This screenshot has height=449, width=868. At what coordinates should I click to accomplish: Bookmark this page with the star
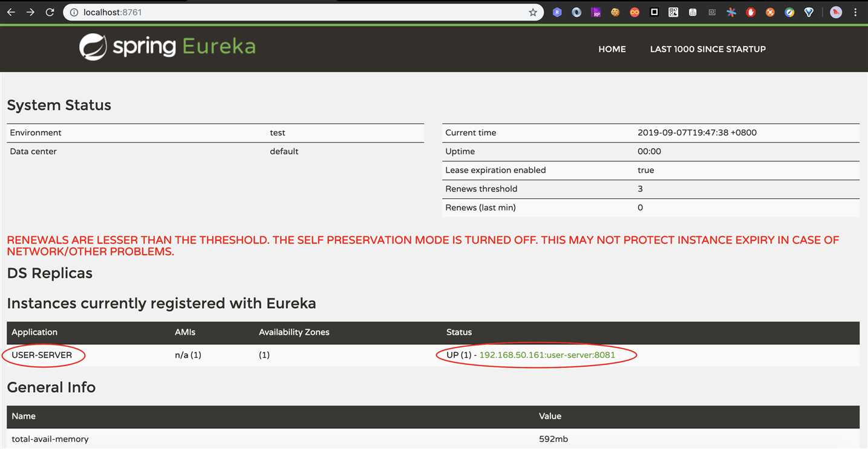point(532,12)
